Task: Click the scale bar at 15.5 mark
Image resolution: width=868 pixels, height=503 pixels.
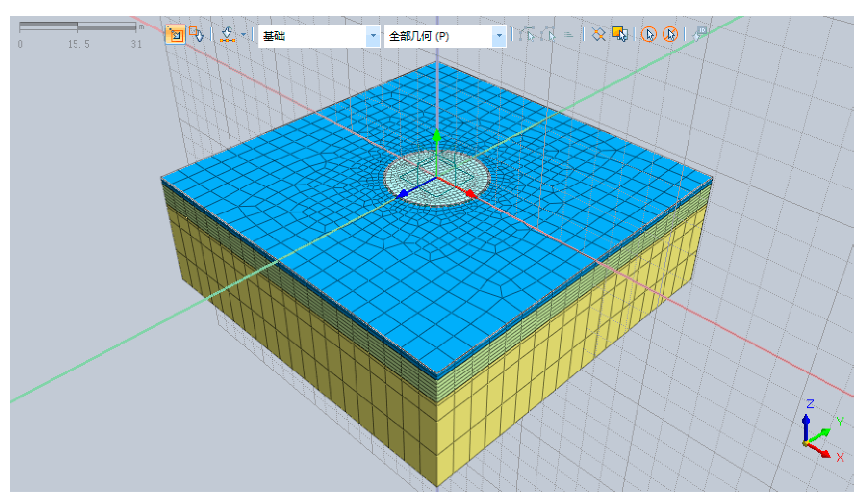Action: coord(78,26)
